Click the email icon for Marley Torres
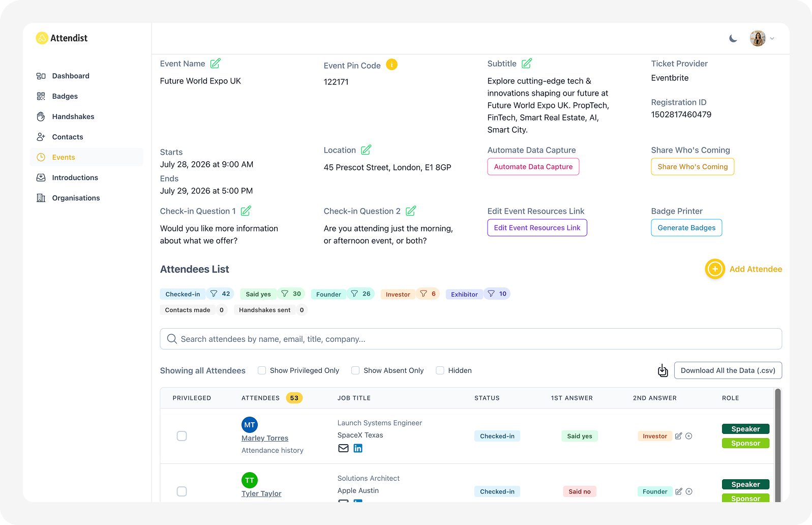This screenshot has width=812, height=525. pyautogui.click(x=344, y=448)
